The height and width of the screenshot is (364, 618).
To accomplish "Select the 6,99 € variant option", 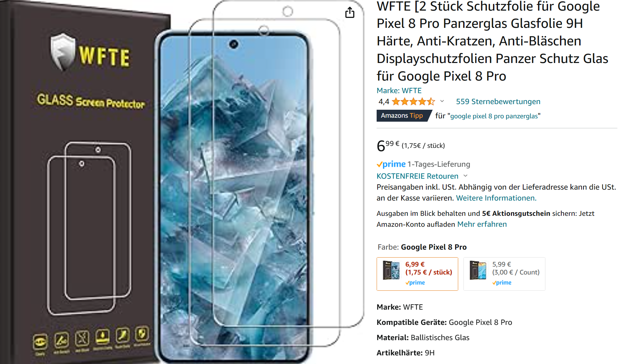I will (417, 274).
